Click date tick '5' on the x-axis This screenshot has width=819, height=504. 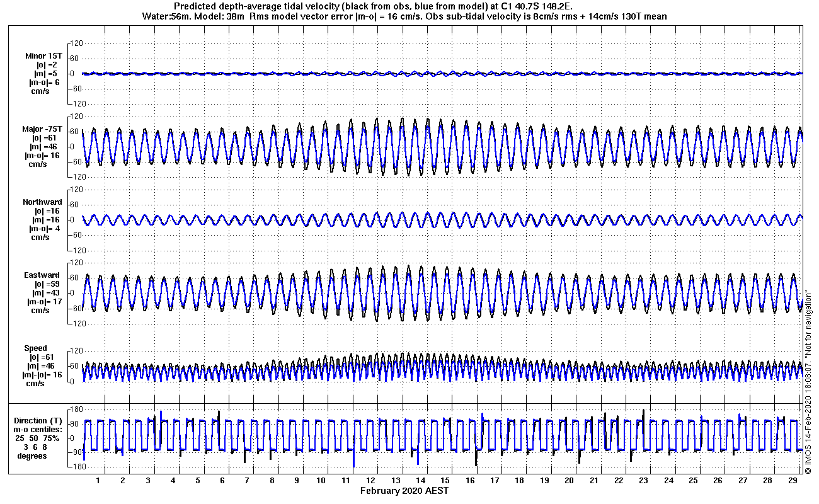[x=197, y=480]
